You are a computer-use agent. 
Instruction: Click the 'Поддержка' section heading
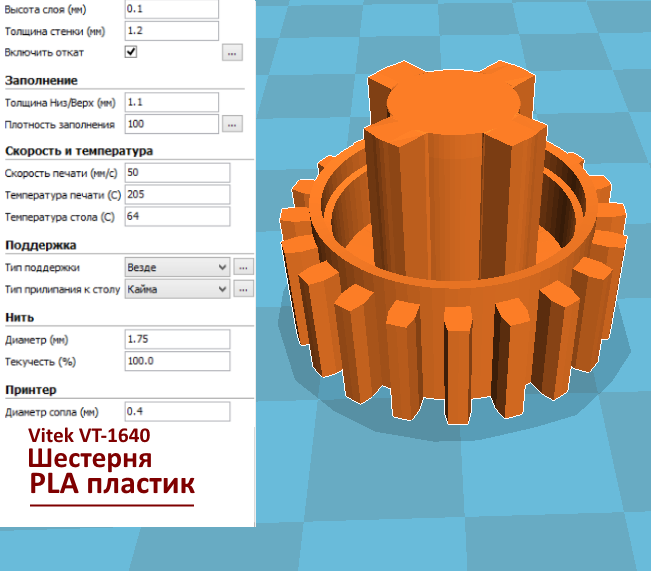41,245
